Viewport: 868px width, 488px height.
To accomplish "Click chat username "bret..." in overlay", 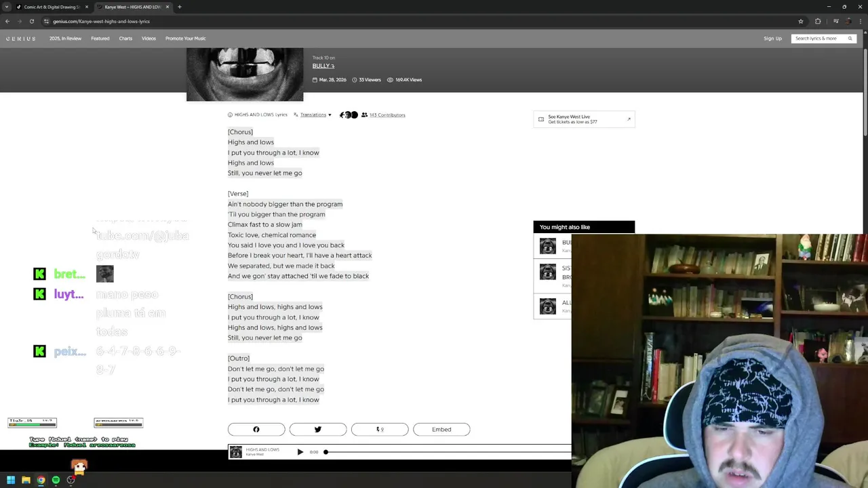I will coord(69,274).
